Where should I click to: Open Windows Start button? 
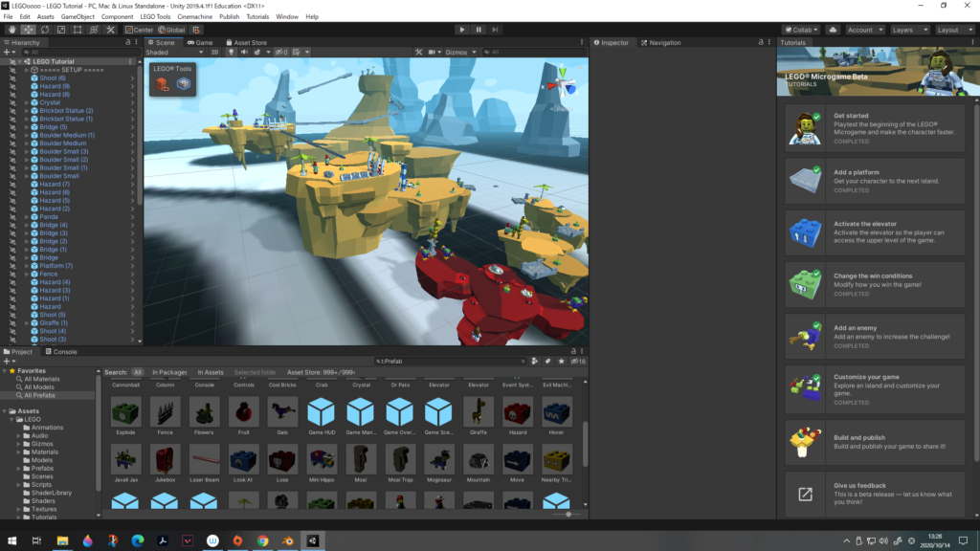click(11, 540)
